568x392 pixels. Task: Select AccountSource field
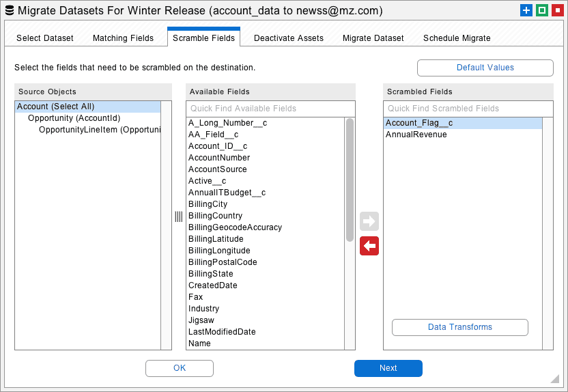point(265,169)
